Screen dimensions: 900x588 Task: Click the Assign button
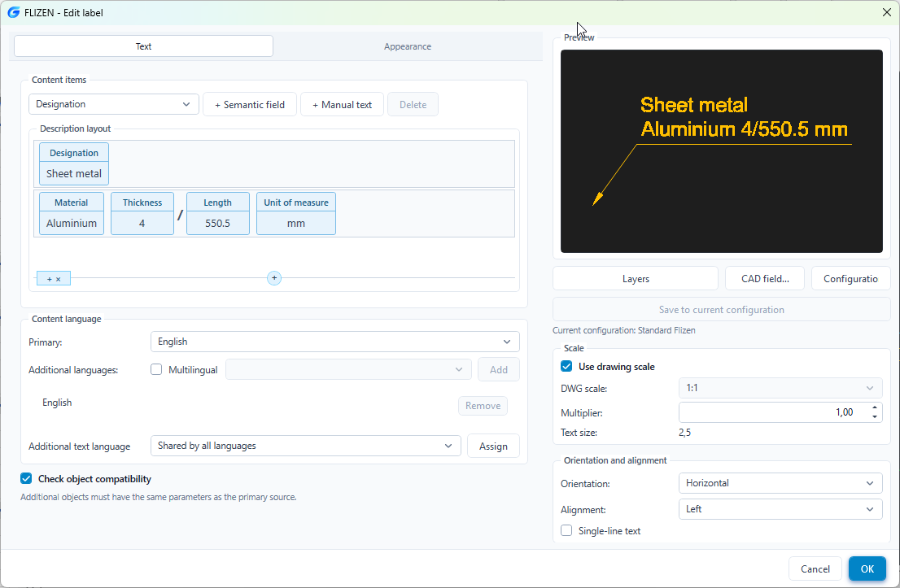[x=493, y=446]
